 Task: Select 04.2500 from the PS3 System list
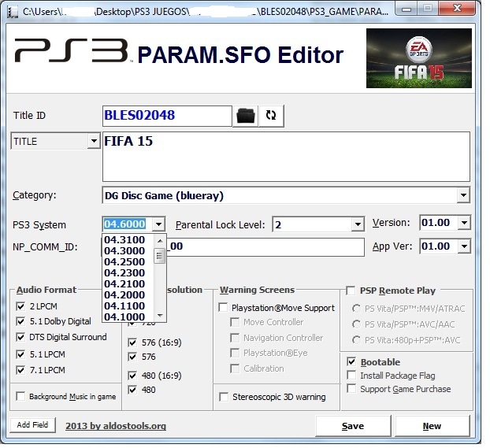[x=124, y=261]
